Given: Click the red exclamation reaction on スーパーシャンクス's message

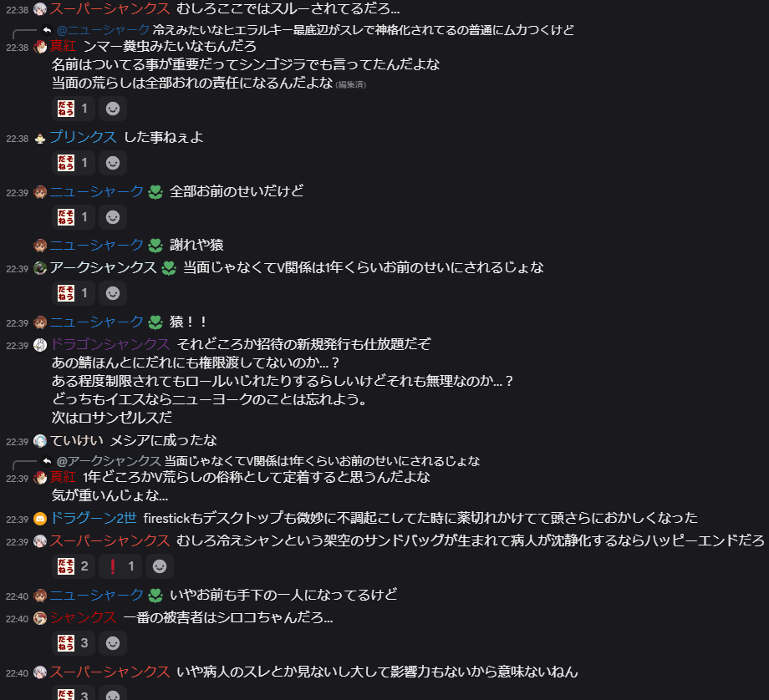Looking at the screenshot, I should [x=120, y=566].
